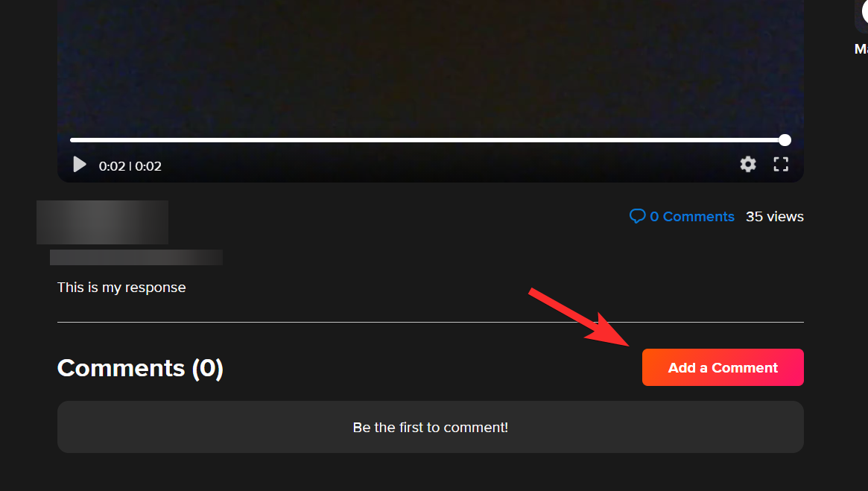This screenshot has width=868, height=491.
Task: Click the blurred author name block
Action: click(102, 222)
